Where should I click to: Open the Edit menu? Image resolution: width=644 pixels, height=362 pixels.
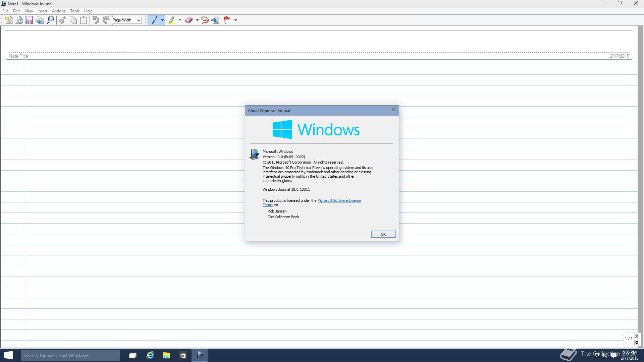[x=16, y=11]
